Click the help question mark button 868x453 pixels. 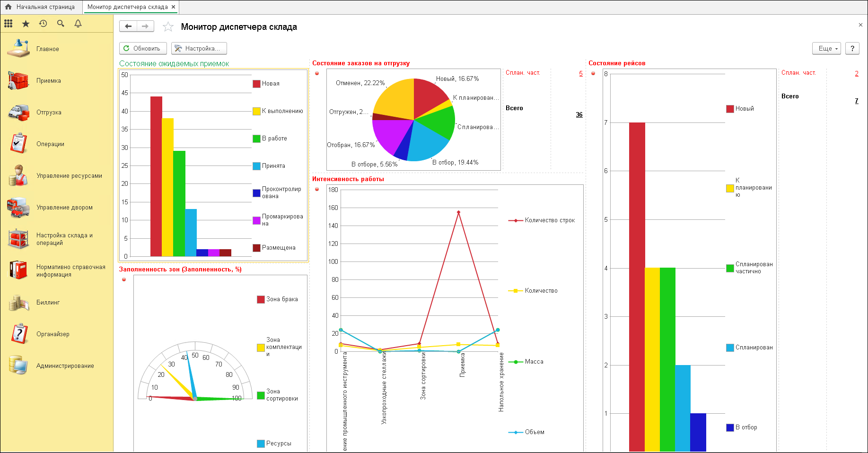coord(852,48)
